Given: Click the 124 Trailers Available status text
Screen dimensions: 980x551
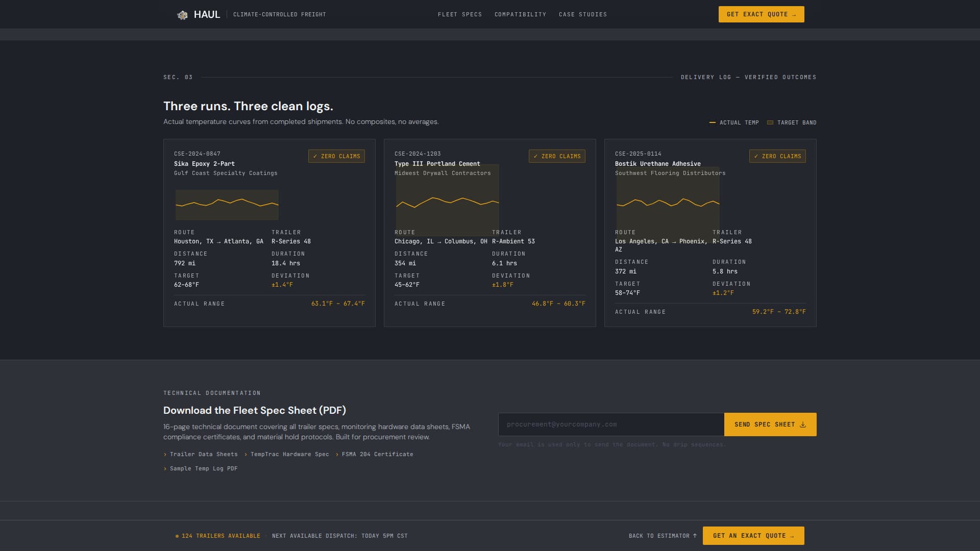Looking at the screenshot, I should tap(221, 536).
